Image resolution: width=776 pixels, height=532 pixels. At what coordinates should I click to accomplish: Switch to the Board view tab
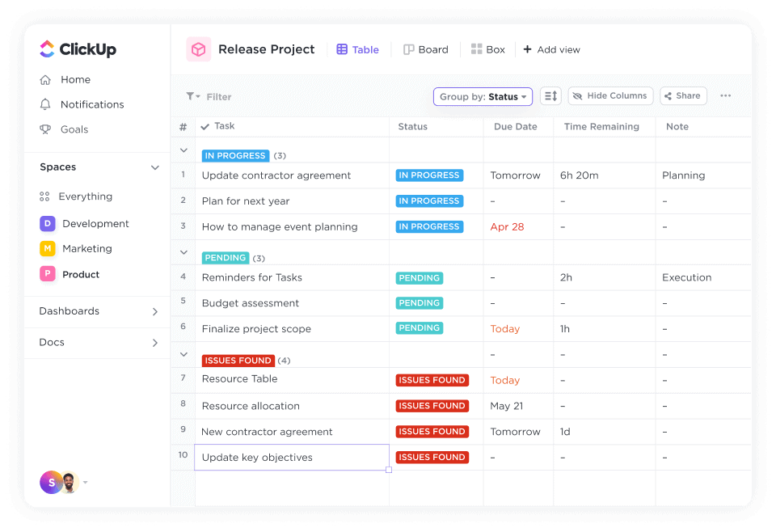426,49
